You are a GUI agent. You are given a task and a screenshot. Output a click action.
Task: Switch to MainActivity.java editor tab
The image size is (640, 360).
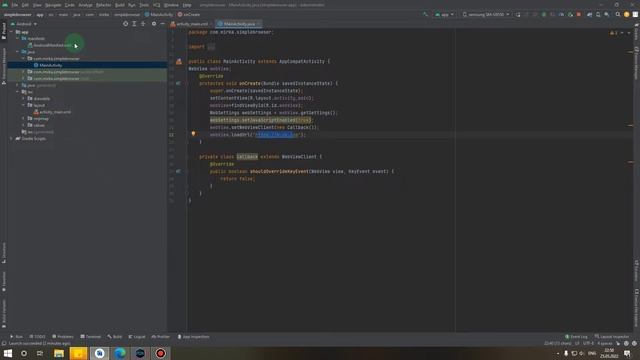coord(238,24)
